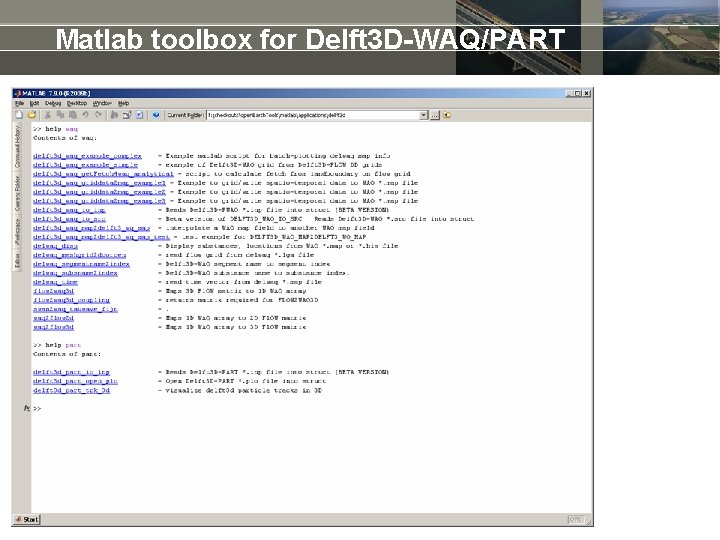This screenshot has width=720, height=540.
Task: Open the Desktop menu
Action: [77, 103]
